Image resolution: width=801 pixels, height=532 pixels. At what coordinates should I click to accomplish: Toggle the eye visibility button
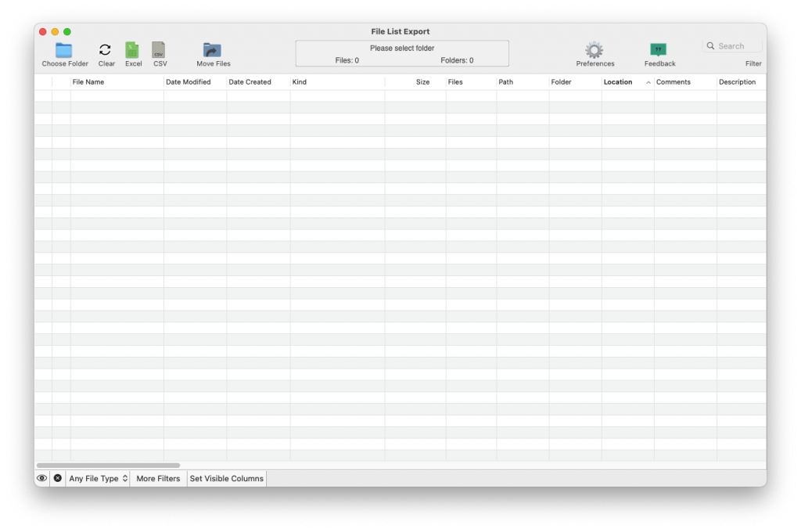tap(42, 478)
